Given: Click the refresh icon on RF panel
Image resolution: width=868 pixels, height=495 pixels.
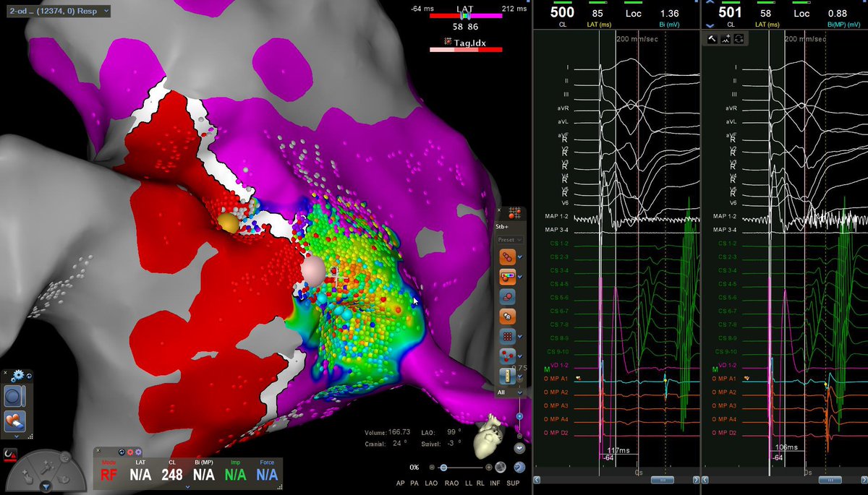Looking at the screenshot, I should pyautogui.click(x=122, y=452).
